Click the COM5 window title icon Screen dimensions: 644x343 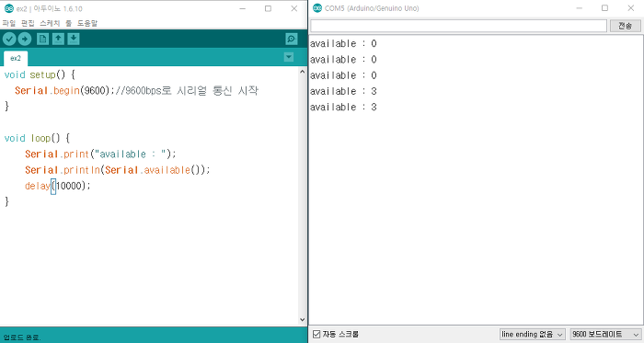pos(317,8)
